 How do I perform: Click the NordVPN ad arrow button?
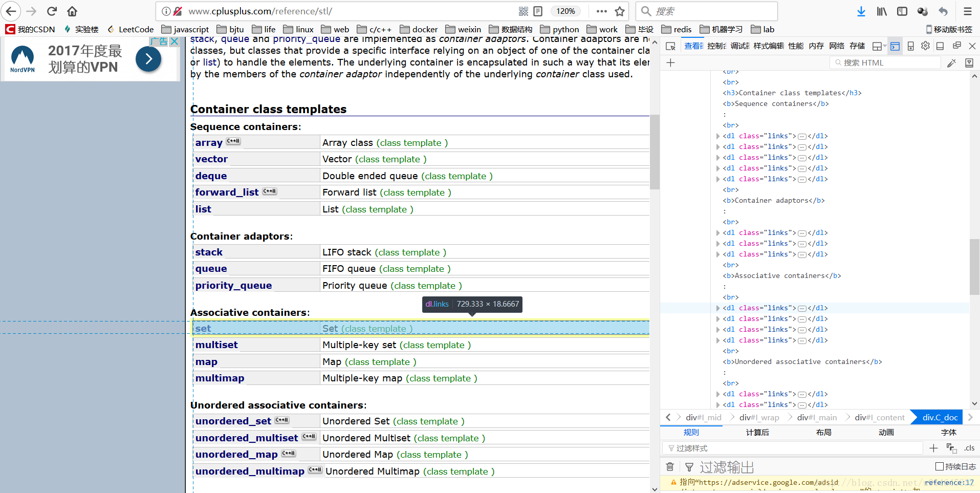(148, 59)
